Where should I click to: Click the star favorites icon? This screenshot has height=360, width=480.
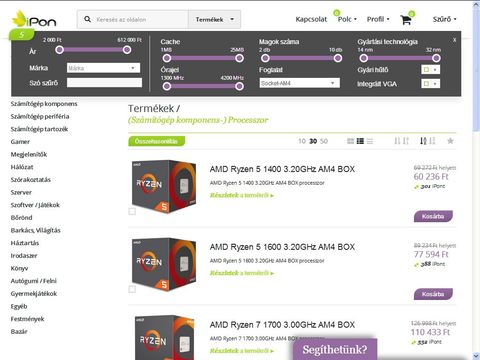point(450,141)
